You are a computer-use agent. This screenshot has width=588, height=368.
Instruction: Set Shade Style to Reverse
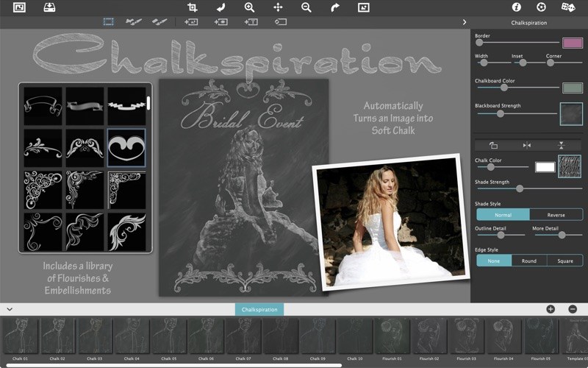[556, 215]
